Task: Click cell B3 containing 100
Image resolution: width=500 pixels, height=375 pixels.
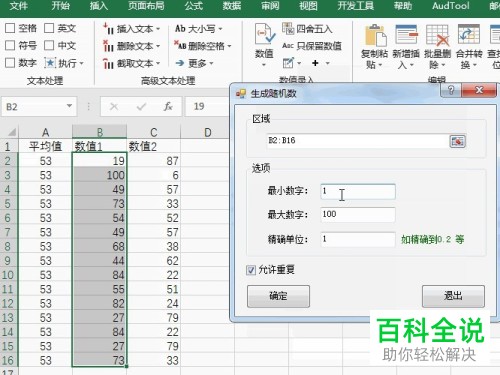Action: click(99, 175)
